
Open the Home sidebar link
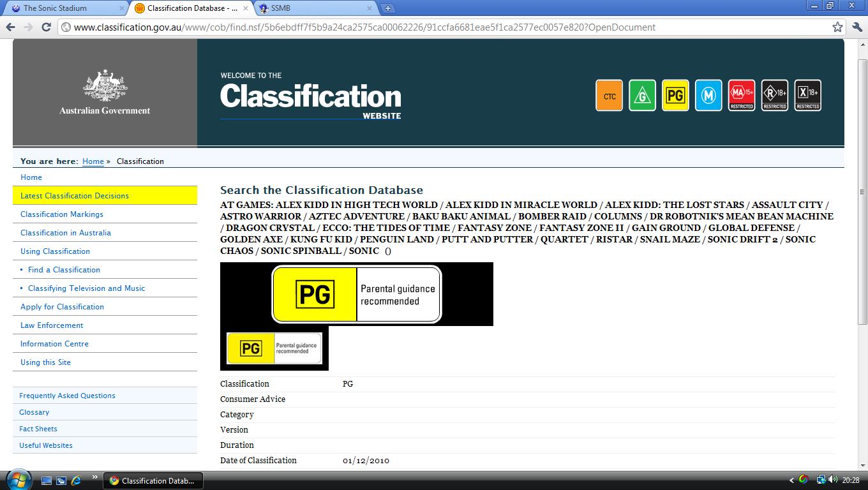coord(31,177)
